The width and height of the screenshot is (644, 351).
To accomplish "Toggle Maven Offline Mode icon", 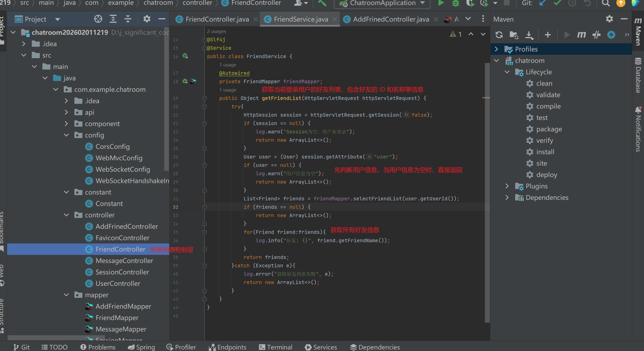I will [596, 34].
